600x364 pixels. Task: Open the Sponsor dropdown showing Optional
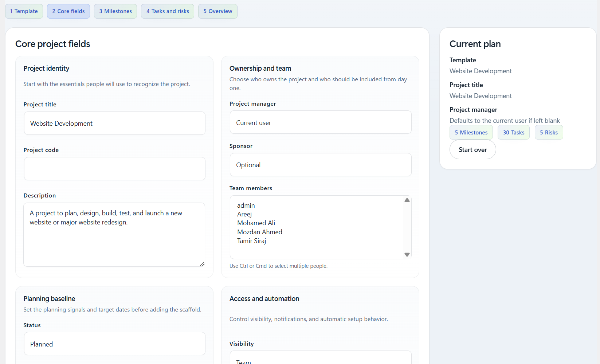(x=321, y=165)
